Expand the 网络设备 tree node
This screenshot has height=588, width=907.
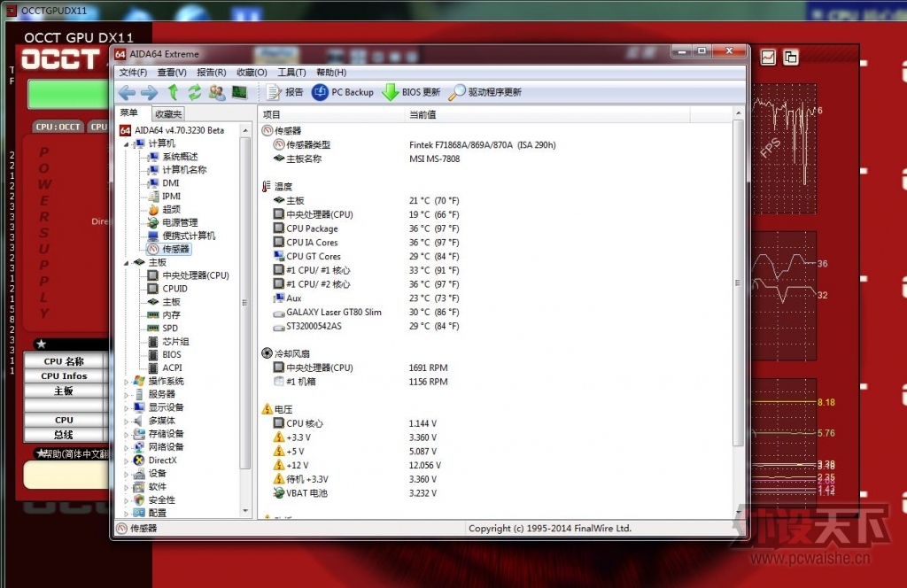(x=126, y=447)
